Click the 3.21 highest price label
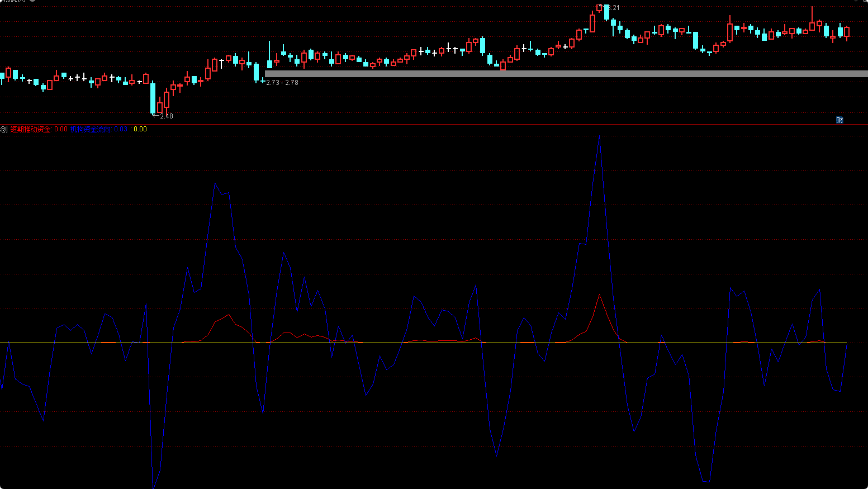The width and height of the screenshot is (868, 489). pyautogui.click(x=613, y=8)
